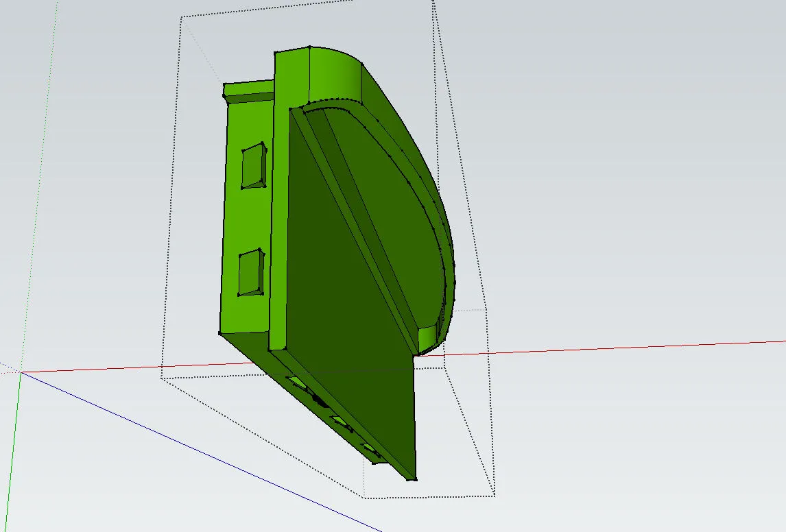Select the small ledge at model's top-left

(249, 91)
